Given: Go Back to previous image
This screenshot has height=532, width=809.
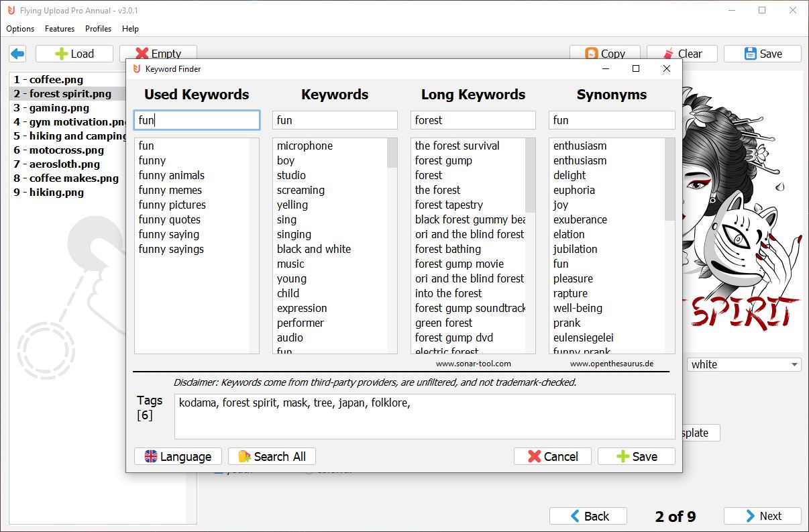Looking at the screenshot, I should click(x=588, y=516).
